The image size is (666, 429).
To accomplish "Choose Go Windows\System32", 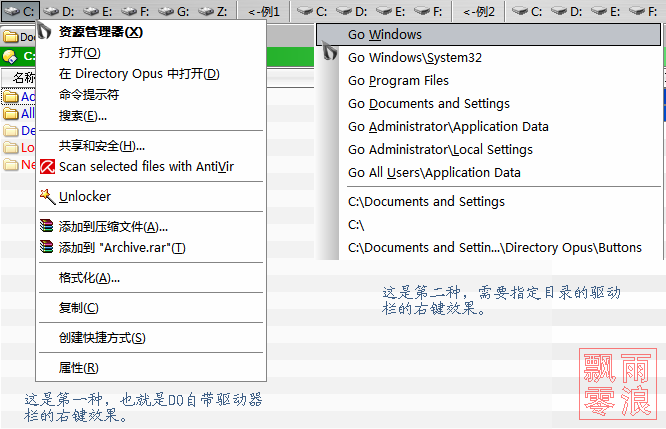I will 488,57.
